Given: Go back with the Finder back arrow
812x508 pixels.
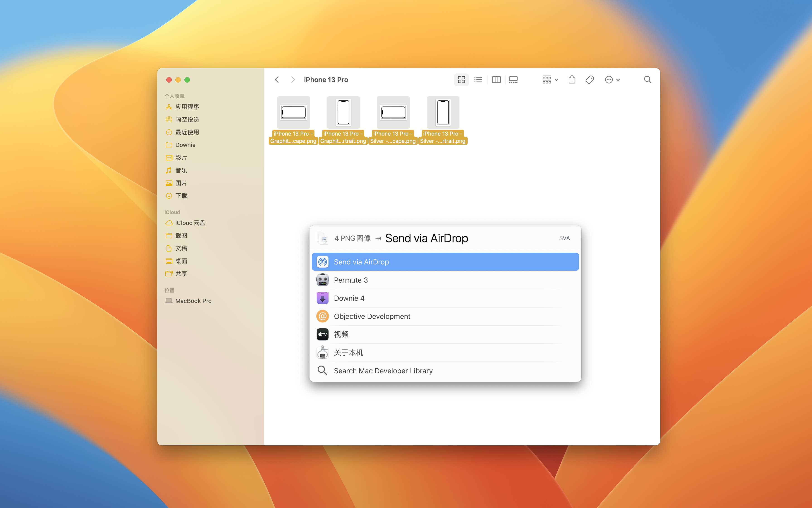Looking at the screenshot, I should pos(277,80).
